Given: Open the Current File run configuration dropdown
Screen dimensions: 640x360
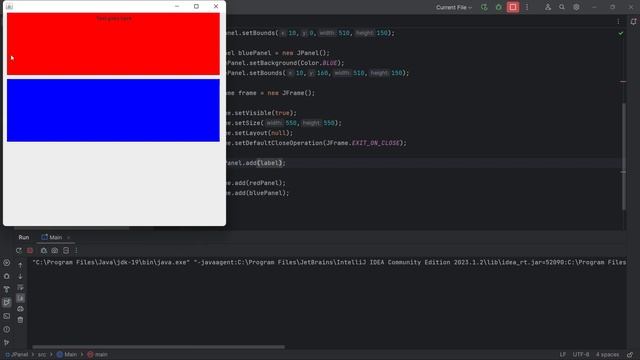Looking at the screenshot, I should [453, 7].
